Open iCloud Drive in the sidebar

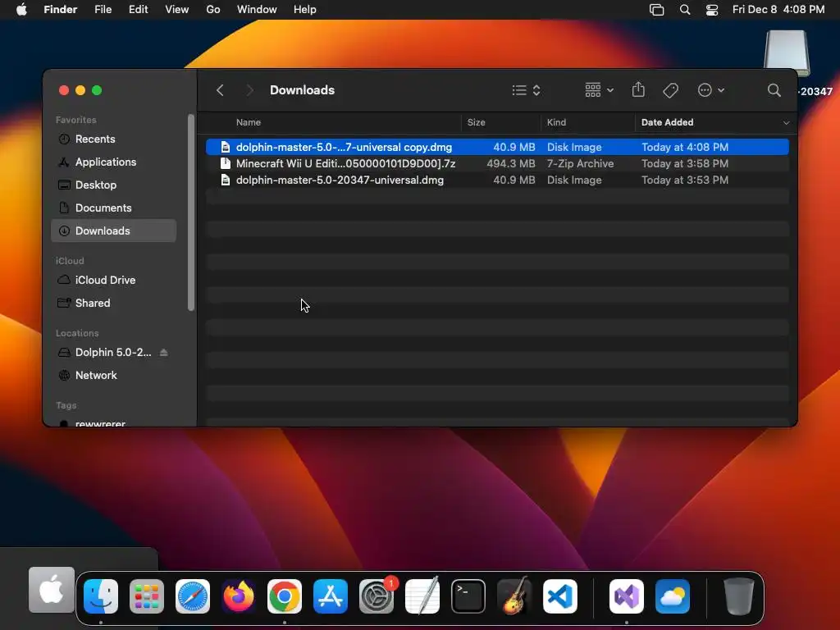[x=113, y=281]
